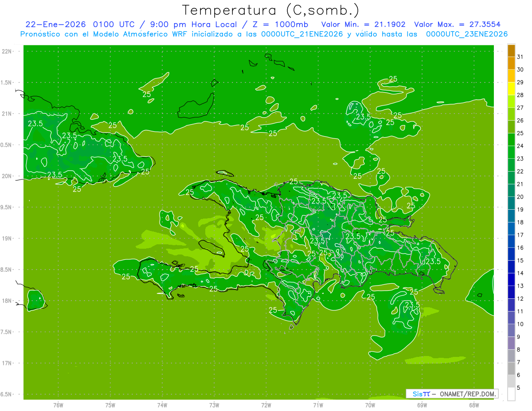Viewport: 532px width, 411px height.
Task: Click the '70W' longitude axis label
Action: coord(370,406)
